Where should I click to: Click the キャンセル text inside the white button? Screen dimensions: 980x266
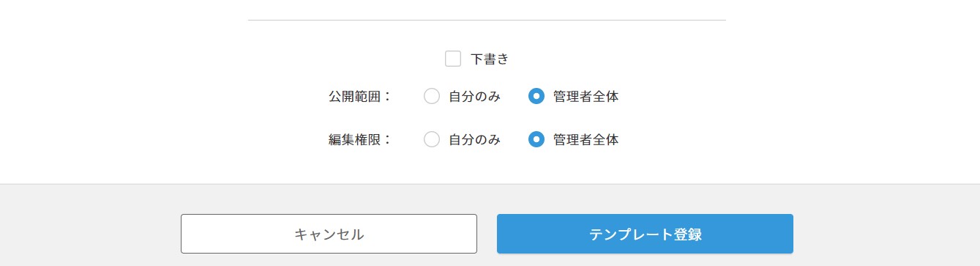click(x=329, y=234)
